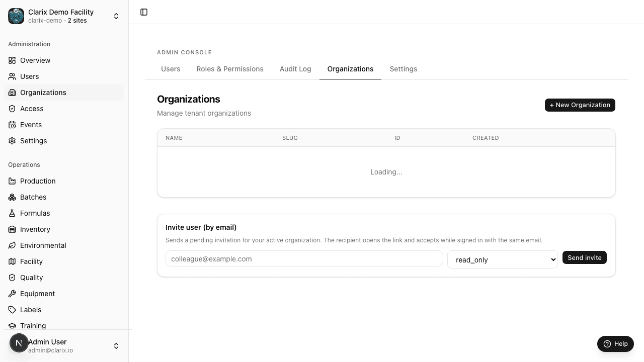Click the round N avatar badge
This screenshot has height=362, width=644.
[19, 343]
